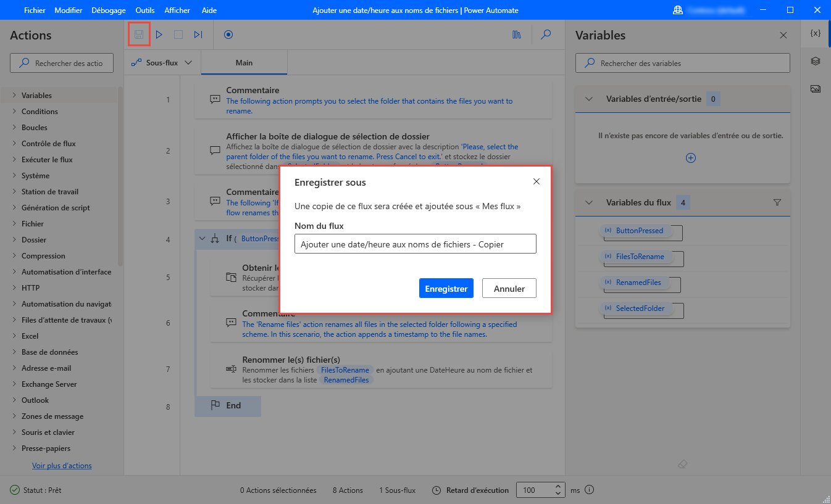This screenshot has height=504, width=831.
Task: Click the Enregistrer button
Action: coord(446,288)
